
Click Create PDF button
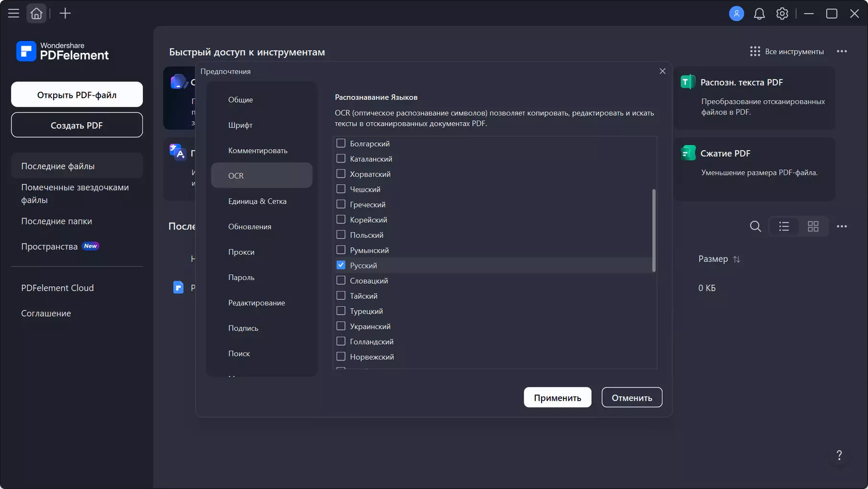coord(77,125)
